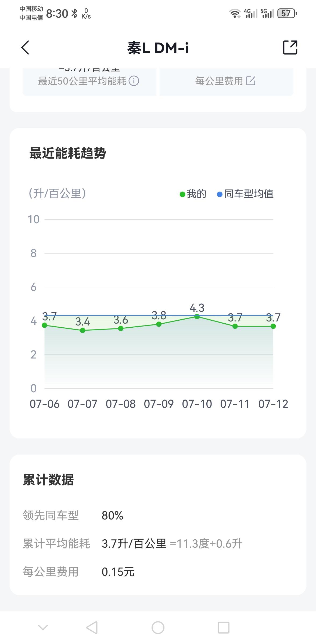Open info icon beside 最近50公里平均能耗

click(x=134, y=81)
